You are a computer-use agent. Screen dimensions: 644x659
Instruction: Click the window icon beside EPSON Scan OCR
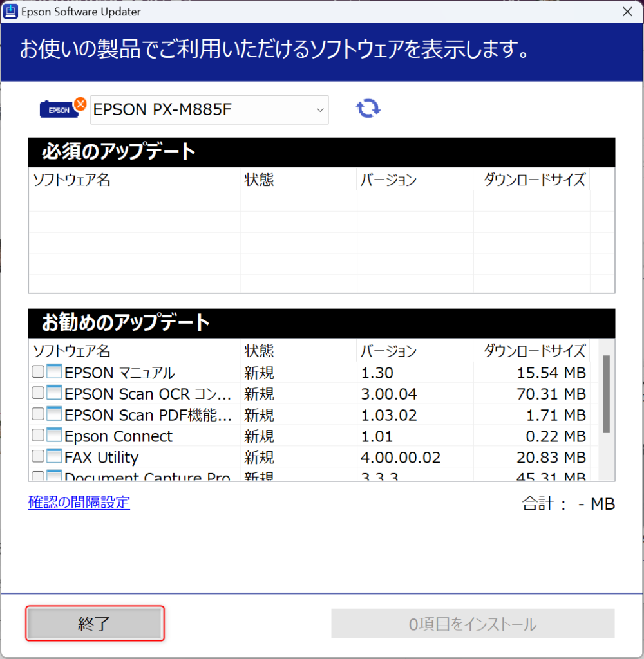(54, 393)
